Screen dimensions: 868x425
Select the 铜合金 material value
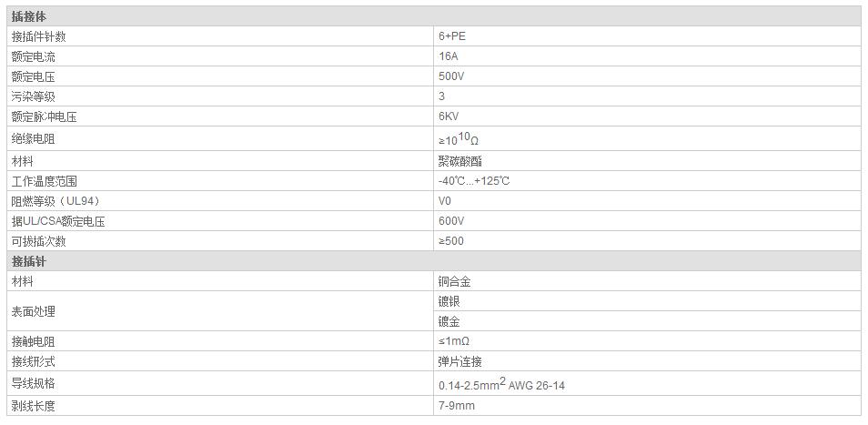pos(454,282)
